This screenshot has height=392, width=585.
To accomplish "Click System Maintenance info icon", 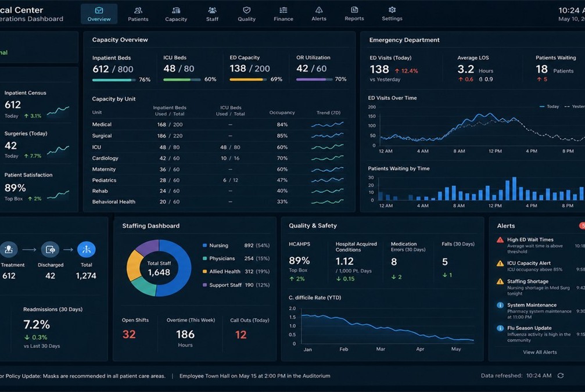I will [x=500, y=305].
